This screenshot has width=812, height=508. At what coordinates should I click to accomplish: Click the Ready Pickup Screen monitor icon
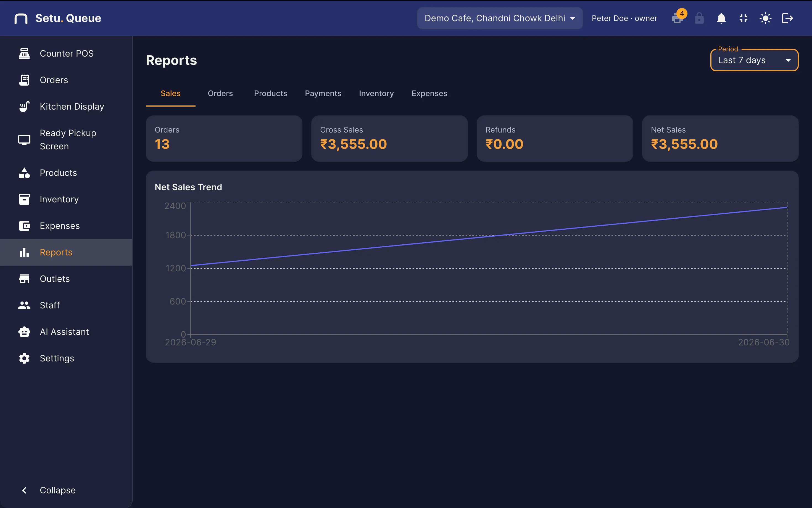tap(24, 140)
